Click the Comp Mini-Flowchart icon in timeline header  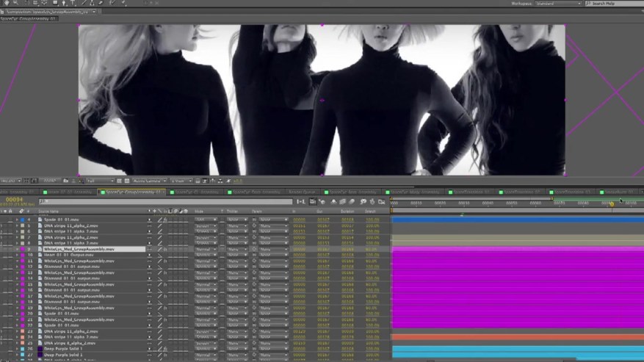pos(314,201)
